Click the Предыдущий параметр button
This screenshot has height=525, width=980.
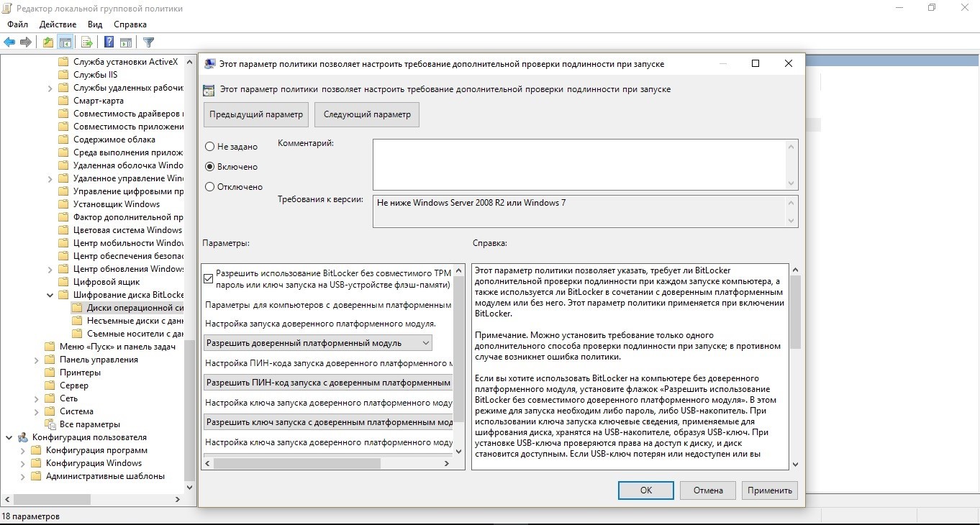(256, 114)
